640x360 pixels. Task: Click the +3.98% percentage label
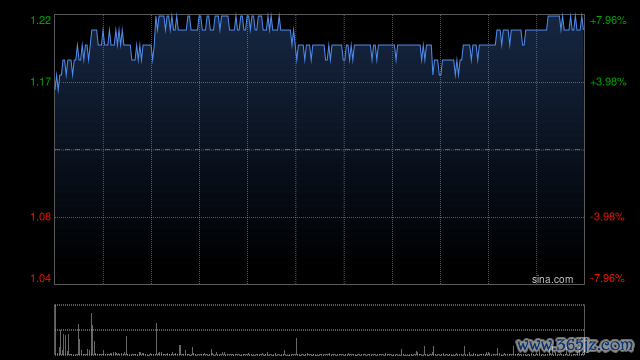point(608,82)
